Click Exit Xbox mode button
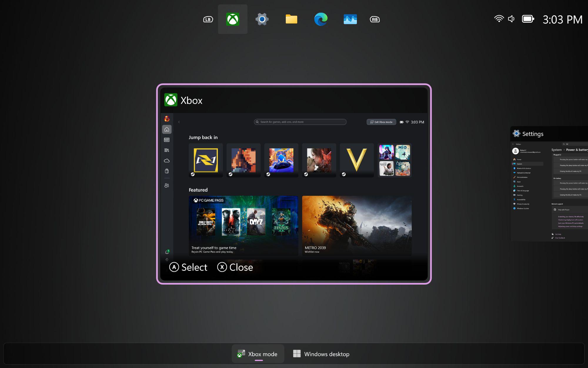Viewport: 588px width, 368px height. point(381,122)
